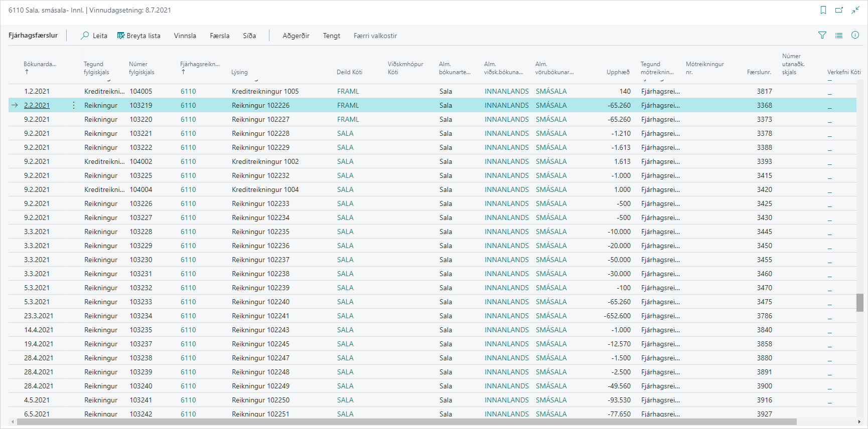Open this page in a new window
Viewport: 868px width, 429px height.
[x=839, y=10]
